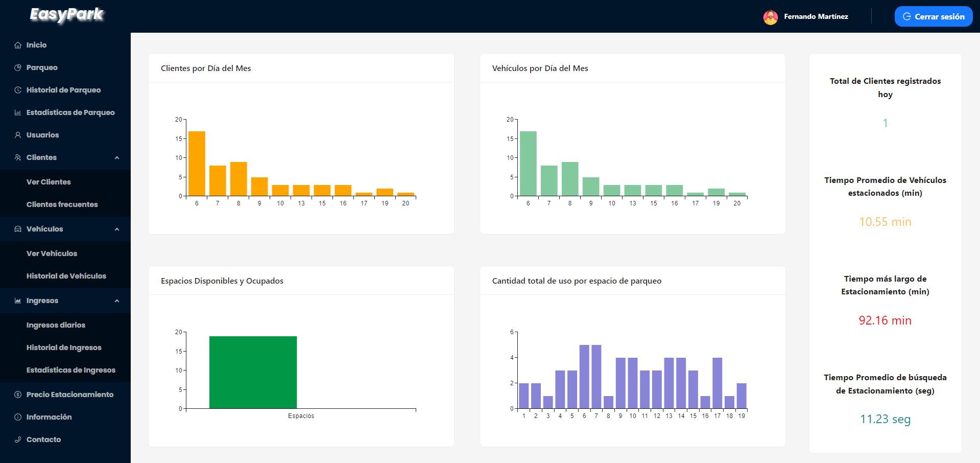Click the '10.55 min' average value
Viewport: 980px width, 463px height.
pos(885,222)
